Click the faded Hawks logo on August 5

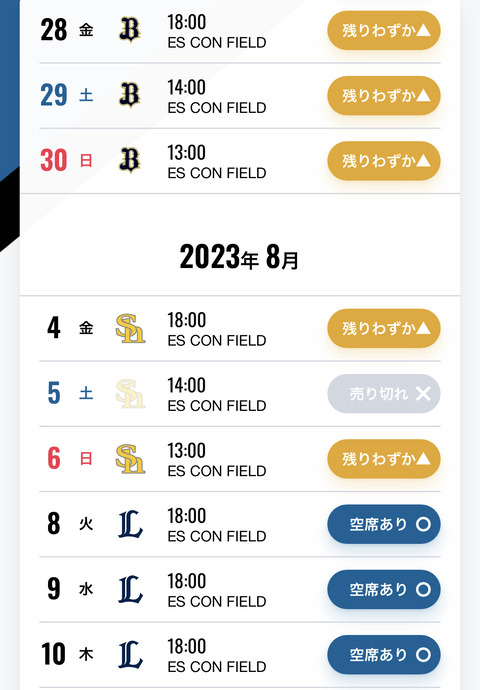point(130,393)
